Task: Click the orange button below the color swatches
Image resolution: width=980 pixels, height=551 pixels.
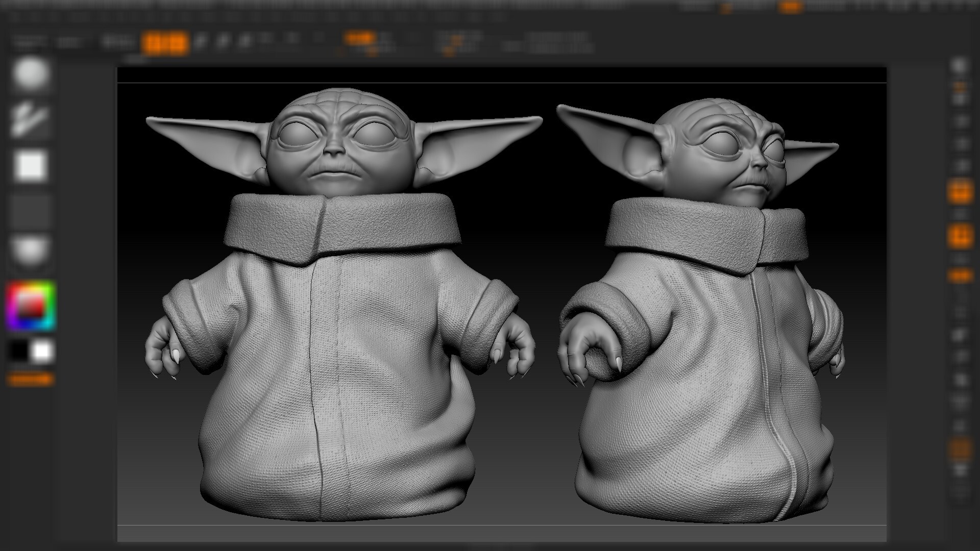Action: [30, 379]
